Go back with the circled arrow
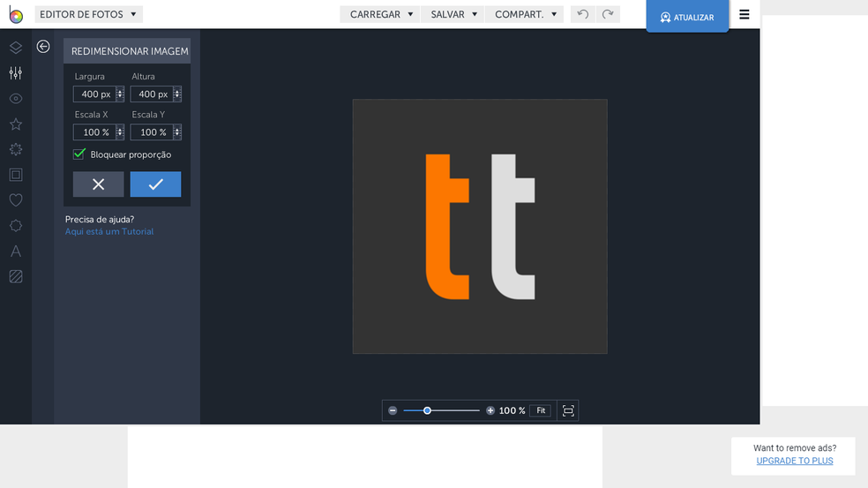 [43, 47]
